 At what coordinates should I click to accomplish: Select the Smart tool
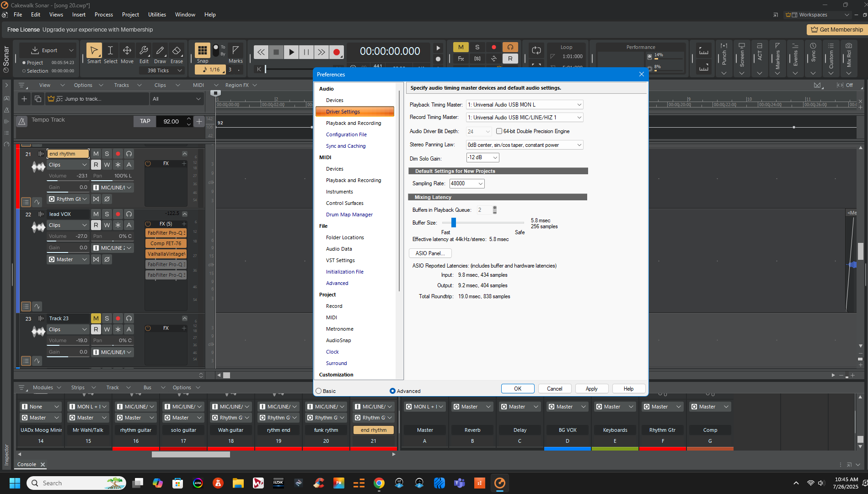click(x=94, y=54)
